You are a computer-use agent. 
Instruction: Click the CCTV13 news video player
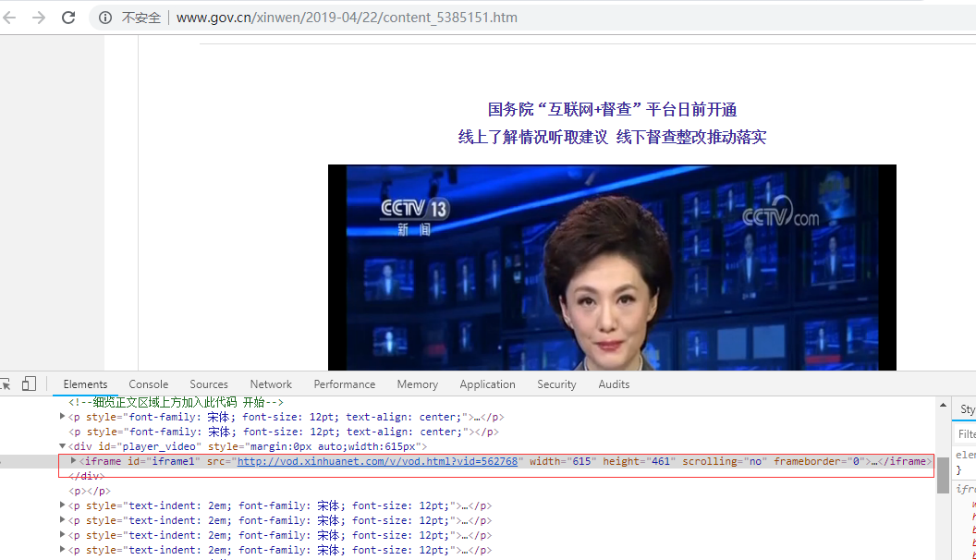click(x=612, y=268)
